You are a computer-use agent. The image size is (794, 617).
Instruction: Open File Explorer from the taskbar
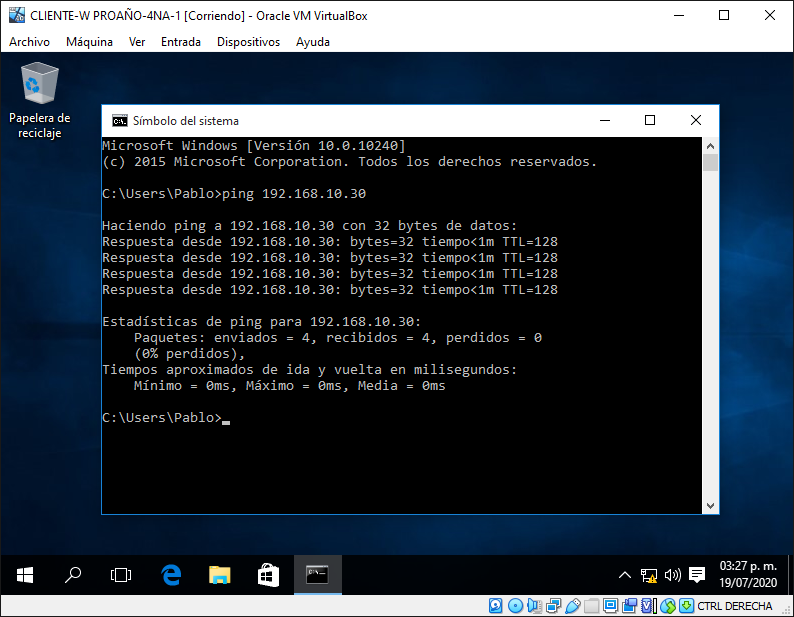(x=219, y=575)
